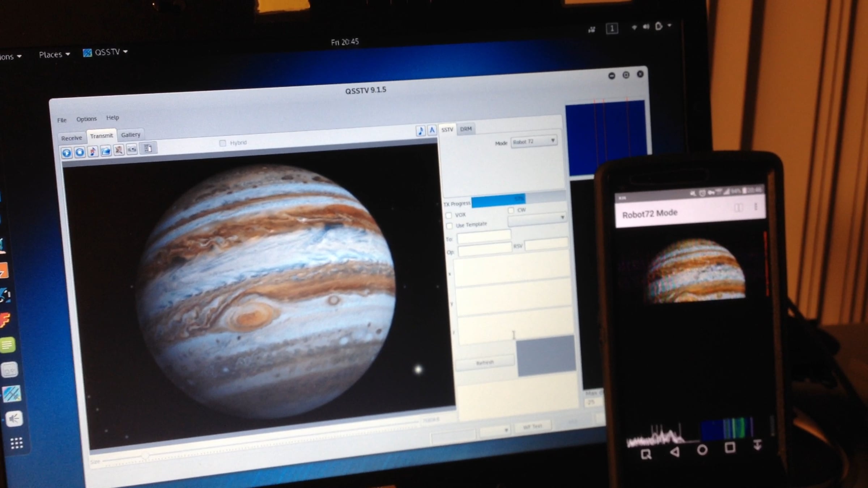Click the To input field

pyautogui.click(x=484, y=237)
